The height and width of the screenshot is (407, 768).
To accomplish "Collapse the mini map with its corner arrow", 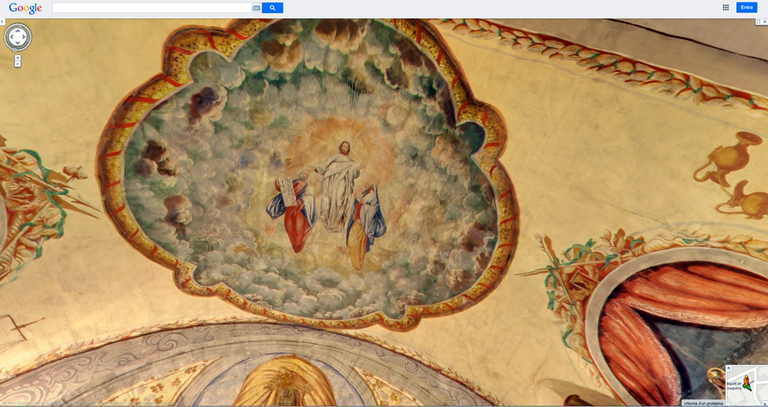I will click(729, 368).
